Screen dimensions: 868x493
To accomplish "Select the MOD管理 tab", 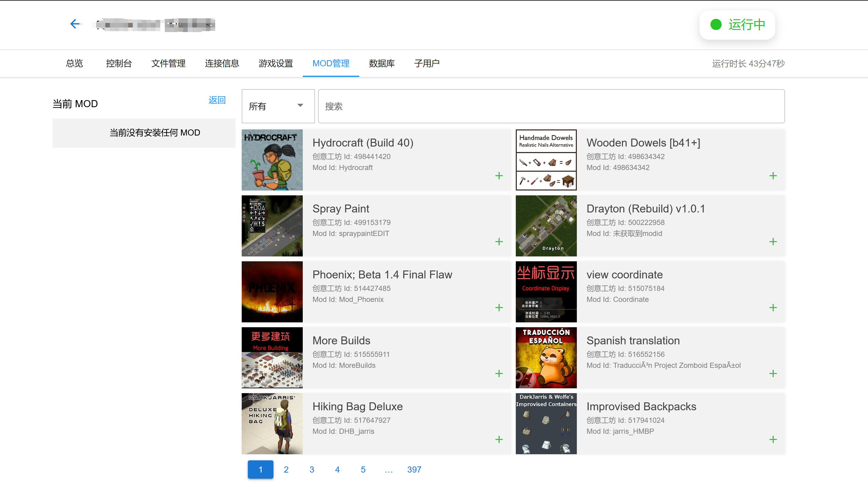I will tap(331, 63).
